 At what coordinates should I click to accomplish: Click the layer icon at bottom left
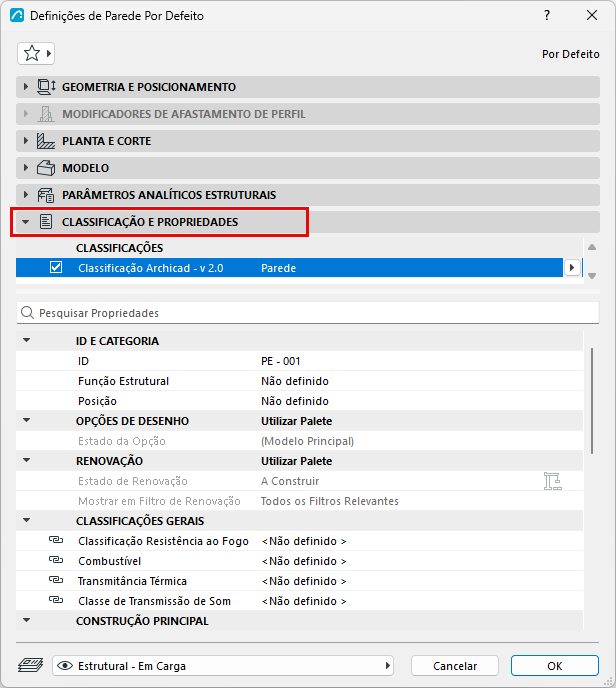pos(31,666)
